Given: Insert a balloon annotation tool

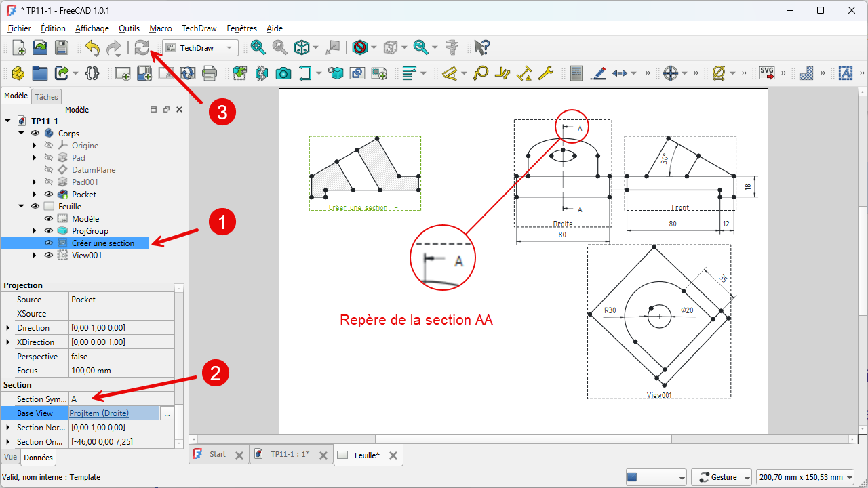Looking at the screenshot, I should [481, 73].
